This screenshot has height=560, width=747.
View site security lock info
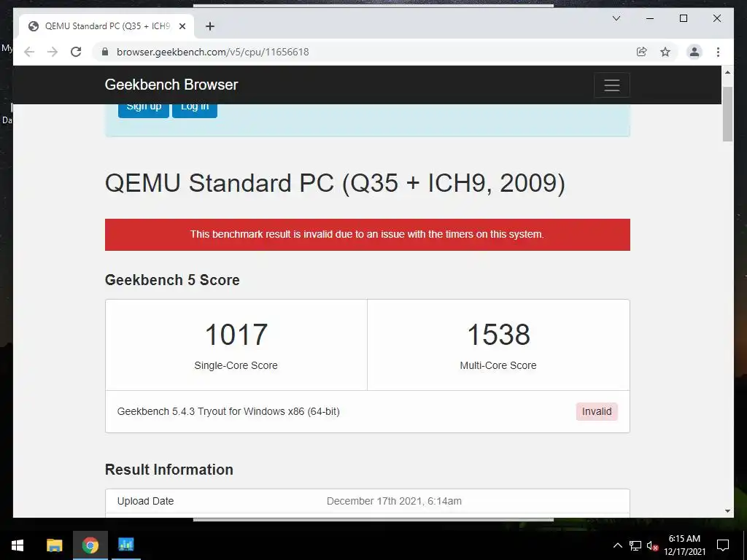click(105, 52)
